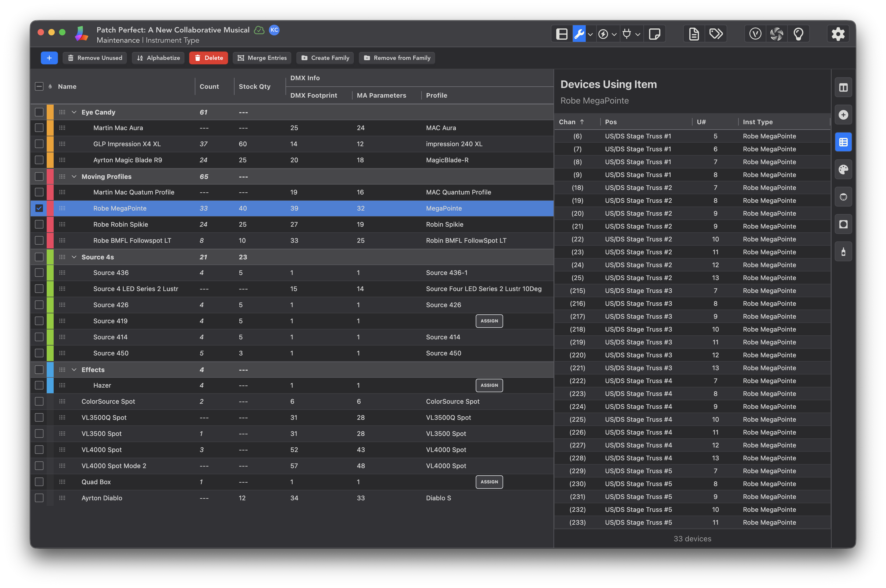Viewport: 886px width, 588px height.
Task: Click the blue color swatch for Effects
Action: pyautogui.click(x=50, y=369)
